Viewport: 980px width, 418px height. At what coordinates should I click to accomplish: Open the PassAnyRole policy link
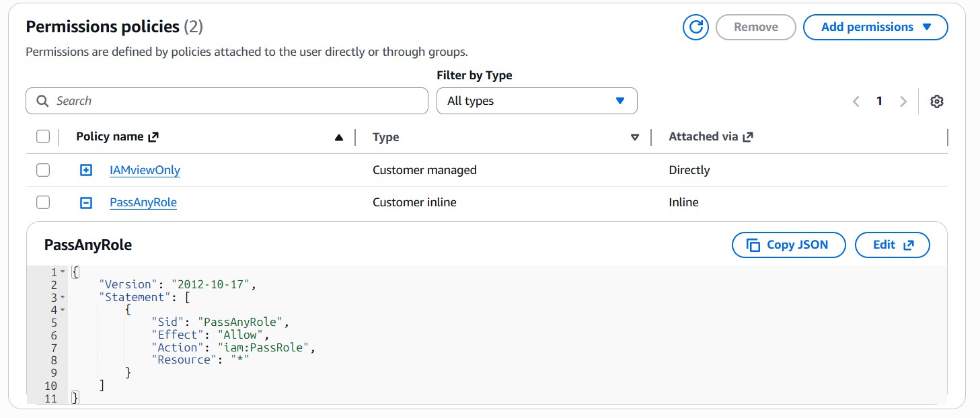tap(143, 202)
